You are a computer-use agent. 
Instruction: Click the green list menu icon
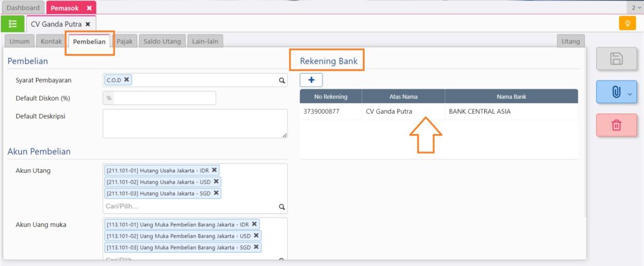click(13, 24)
